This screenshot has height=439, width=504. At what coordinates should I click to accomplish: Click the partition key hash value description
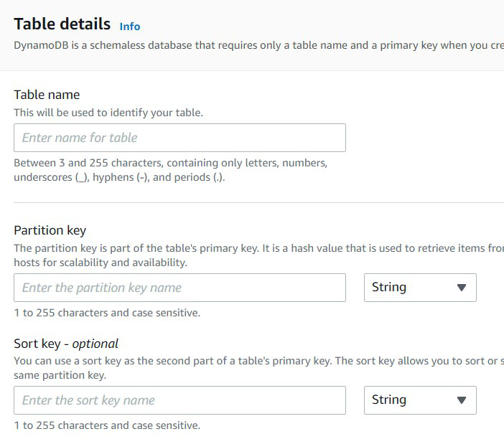258,255
